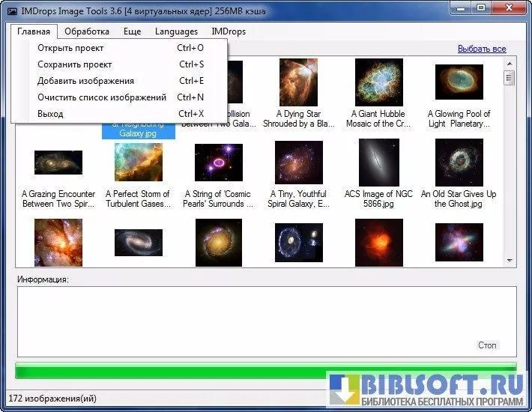Open the IMDrops menu
This screenshot has height=412, width=532.
click(x=229, y=31)
